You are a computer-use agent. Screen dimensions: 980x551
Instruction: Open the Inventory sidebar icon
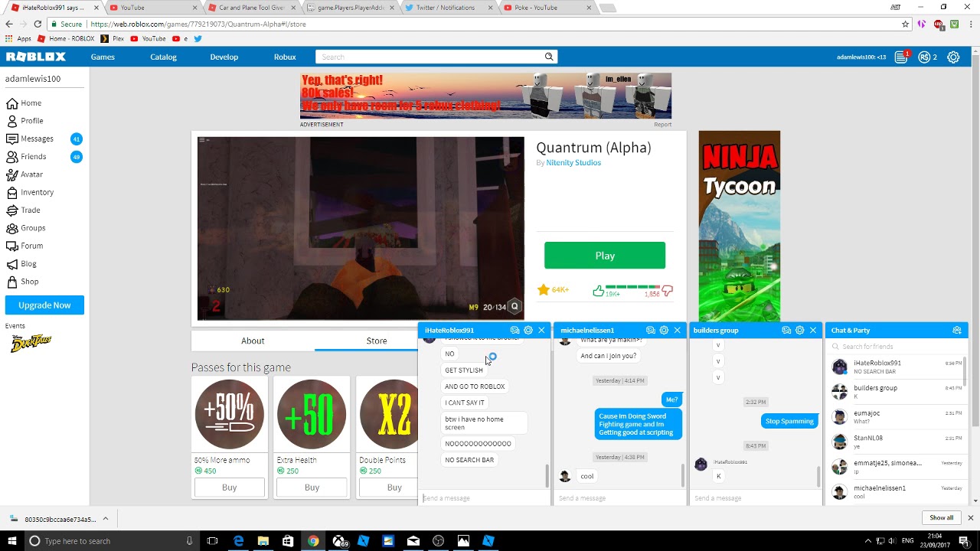tap(11, 192)
